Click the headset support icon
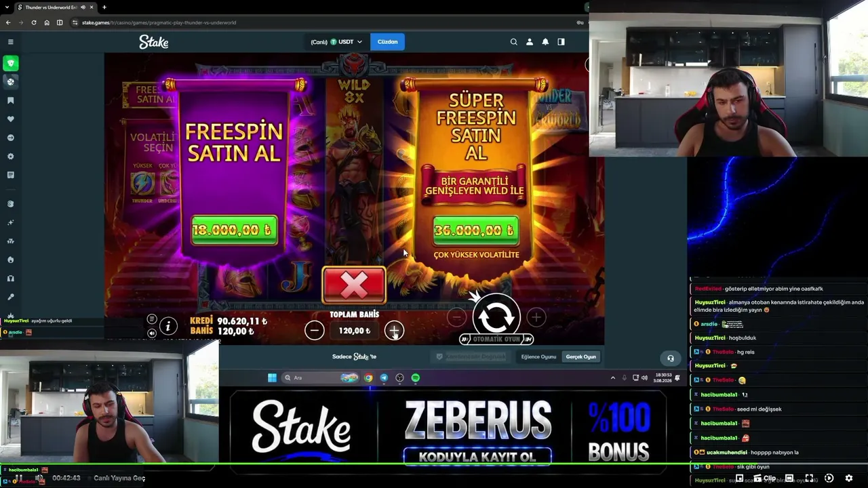Image resolution: width=868 pixels, height=488 pixels. pos(671,359)
